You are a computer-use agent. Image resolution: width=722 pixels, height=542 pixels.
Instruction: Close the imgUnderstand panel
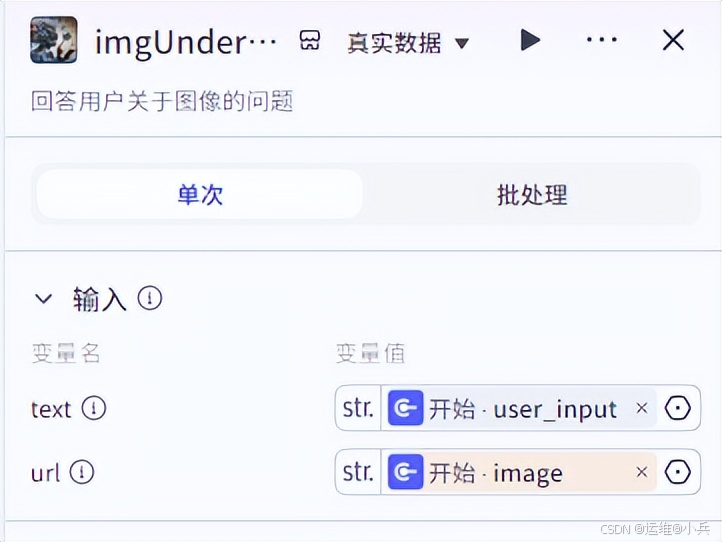(x=673, y=40)
